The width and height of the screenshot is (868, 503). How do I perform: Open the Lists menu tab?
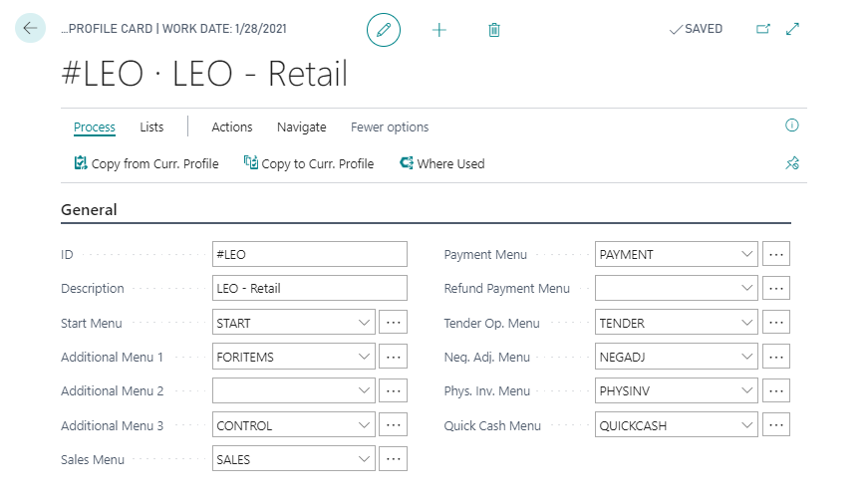click(151, 126)
